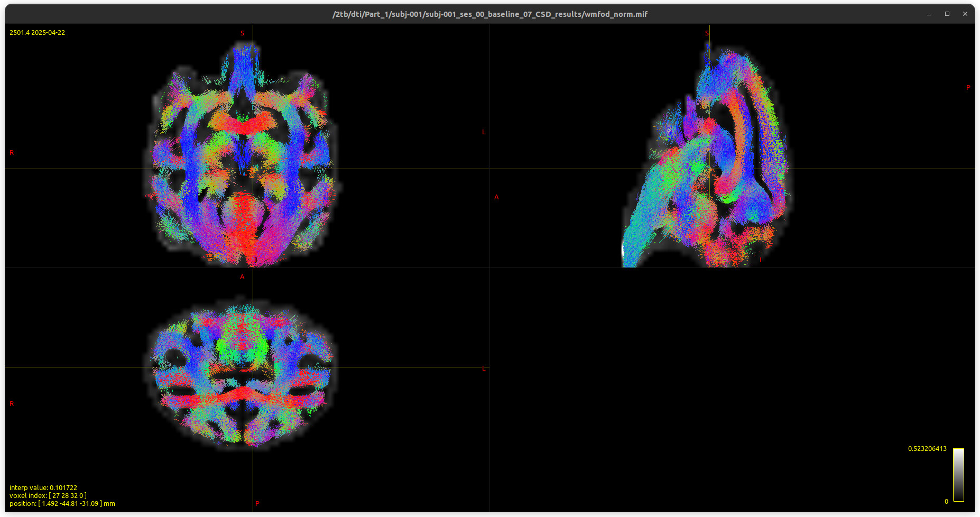Click the colorbar maximum value 0.523206413

[x=927, y=449]
